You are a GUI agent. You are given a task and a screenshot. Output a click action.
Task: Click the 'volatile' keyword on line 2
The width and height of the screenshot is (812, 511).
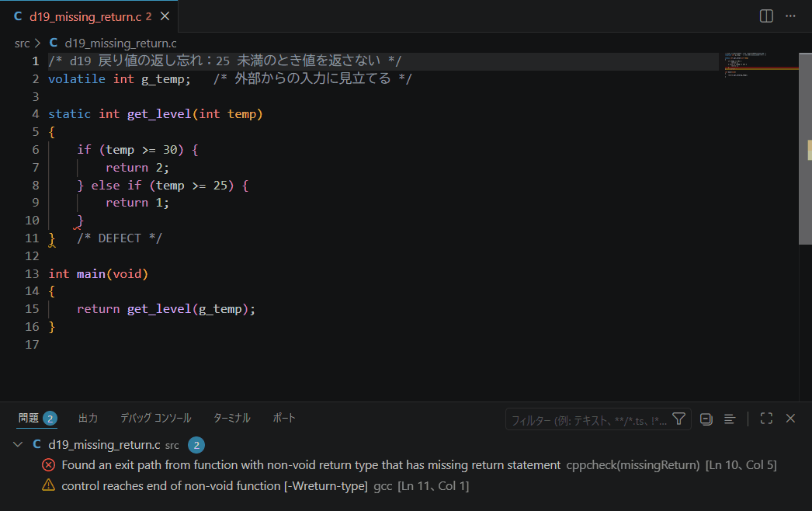77,78
